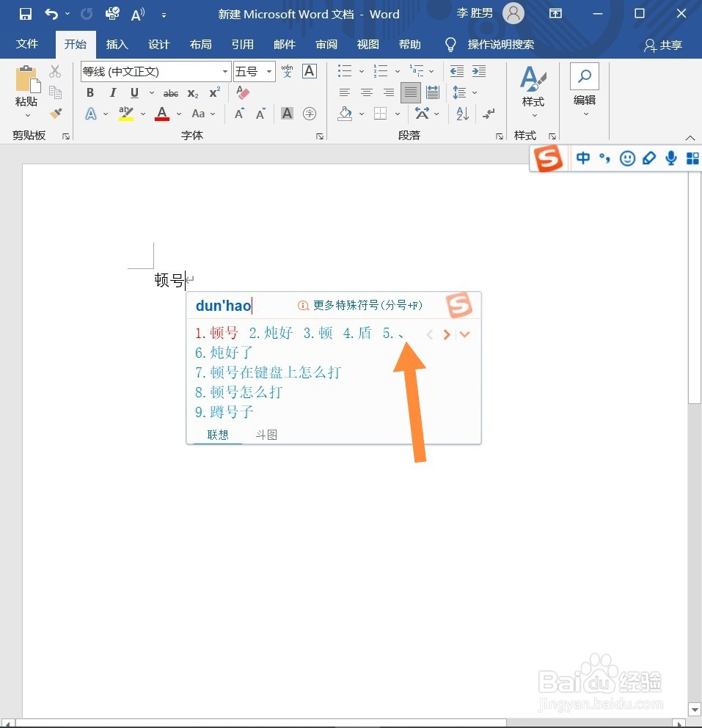702x728 pixels.
Task: Click the Sogou voice input microphone icon
Action: click(x=670, y=158)
